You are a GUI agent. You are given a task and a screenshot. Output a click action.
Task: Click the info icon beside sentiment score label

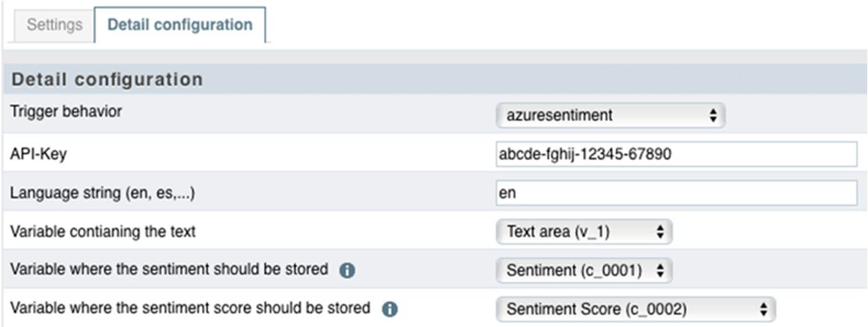tap(390, 310)
